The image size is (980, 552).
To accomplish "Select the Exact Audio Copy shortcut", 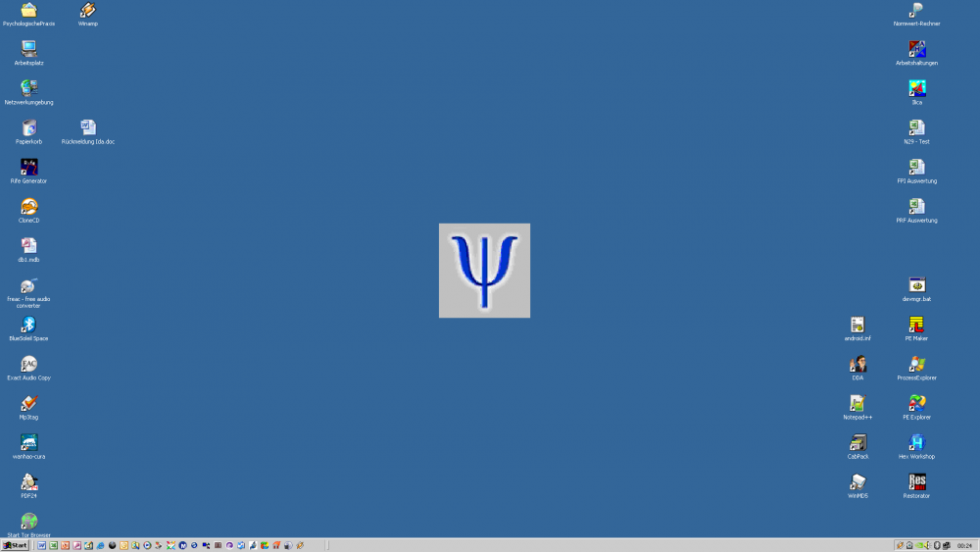I will click(28, 369).
